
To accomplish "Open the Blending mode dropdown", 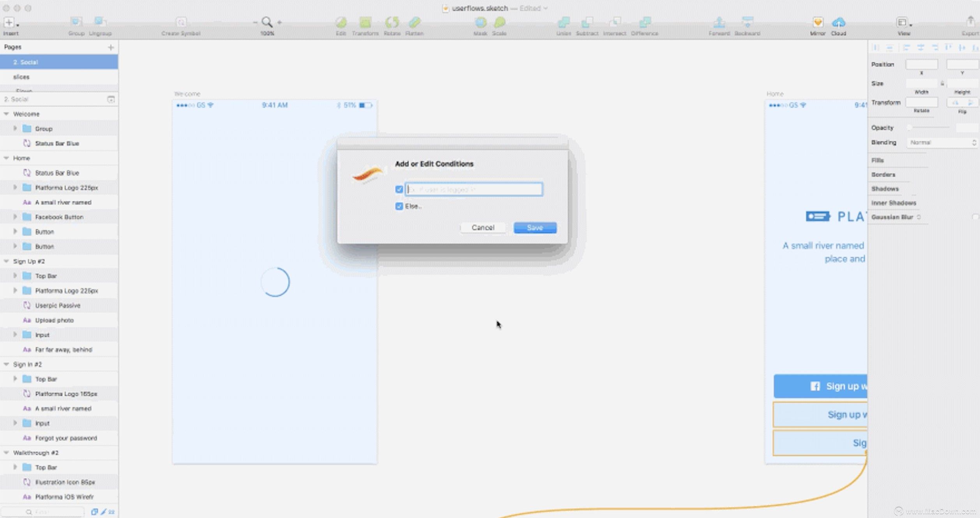I will (942, 143).
